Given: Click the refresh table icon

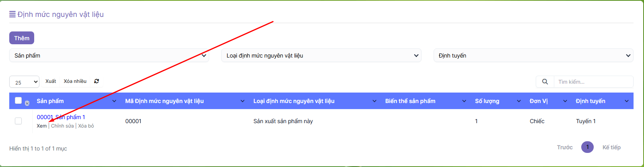Looking at the screenshot, I should click(97, 81).
